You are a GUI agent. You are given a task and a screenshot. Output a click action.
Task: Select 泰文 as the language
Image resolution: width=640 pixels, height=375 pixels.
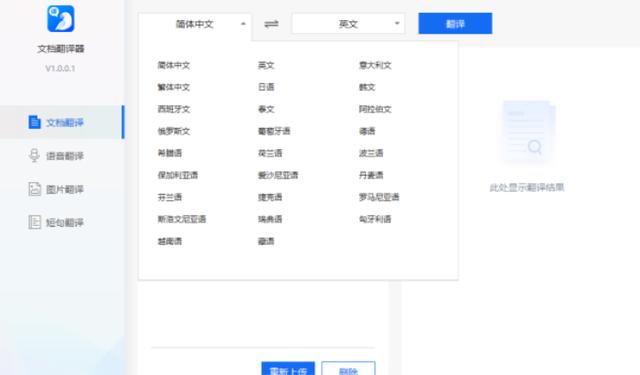click(266, 109)
